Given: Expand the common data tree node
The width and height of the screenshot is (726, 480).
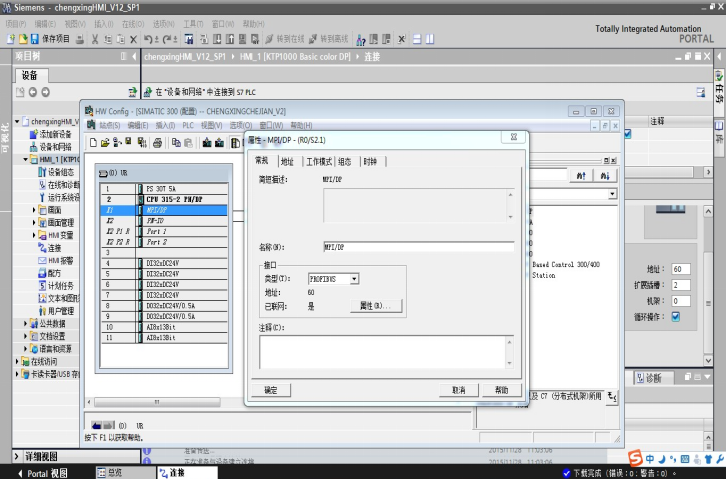Looking at the screenshot, I should [x=26, y=323].
